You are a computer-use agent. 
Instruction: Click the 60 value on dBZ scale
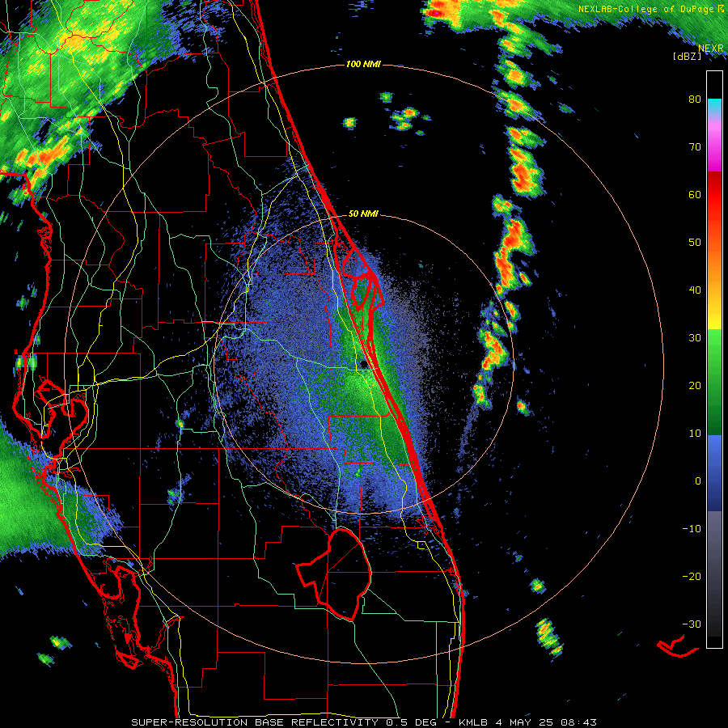point(695,194)
